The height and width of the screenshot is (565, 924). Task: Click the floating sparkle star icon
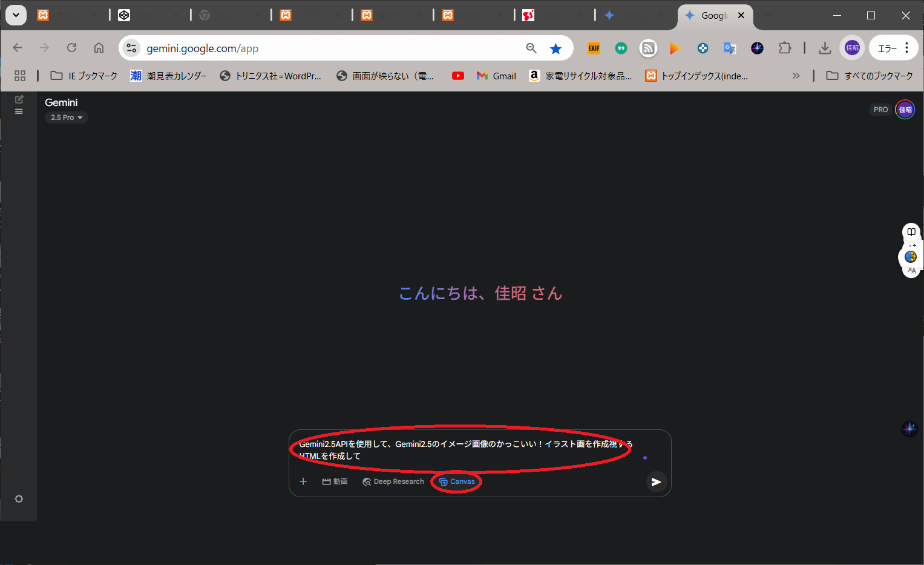pos(909,429)
